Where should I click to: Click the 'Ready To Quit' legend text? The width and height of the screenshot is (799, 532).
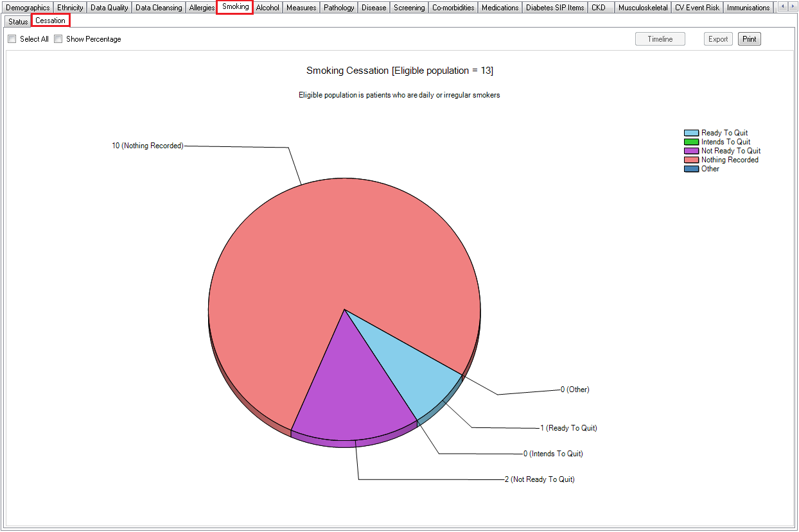[x=724, y=133]
